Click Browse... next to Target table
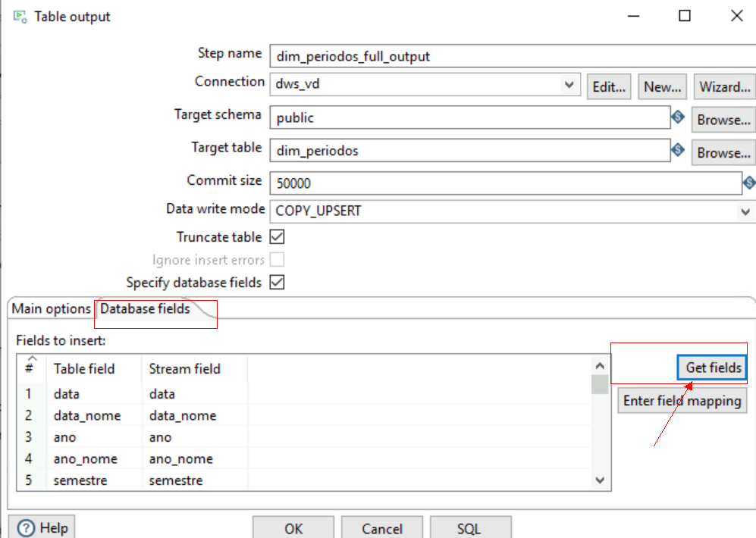Screen dimensions: 756x538 click(x=723, y=152)
